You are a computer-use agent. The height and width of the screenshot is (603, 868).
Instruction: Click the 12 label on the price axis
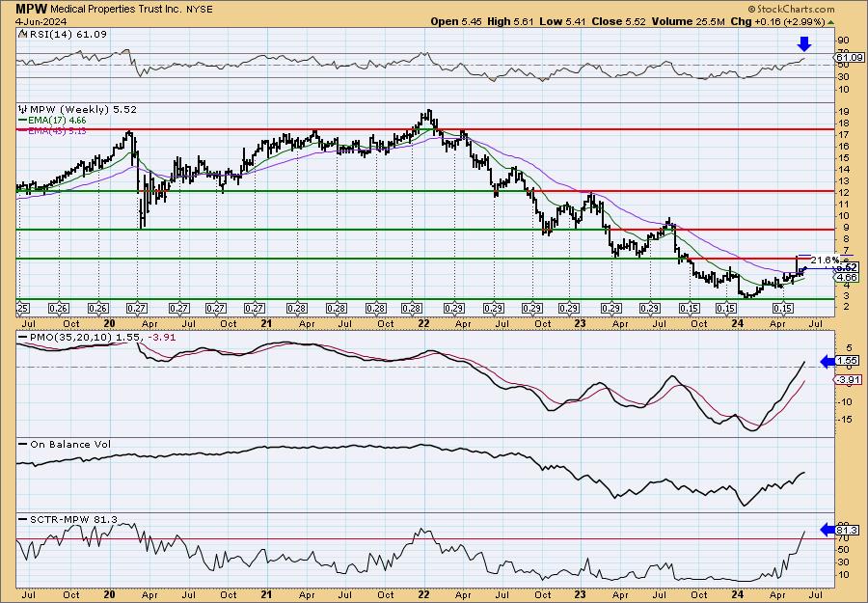click(844, 193)
